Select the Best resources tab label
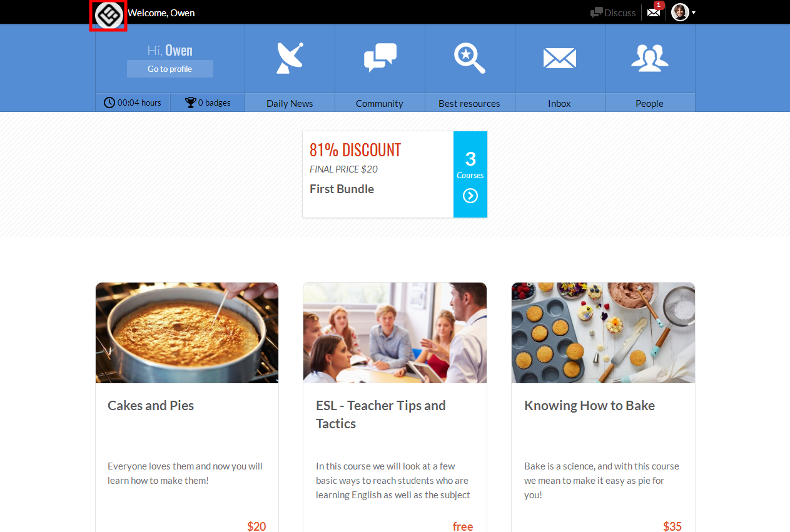Viewport: 790px width, 532px height. [x=469, y=104]
